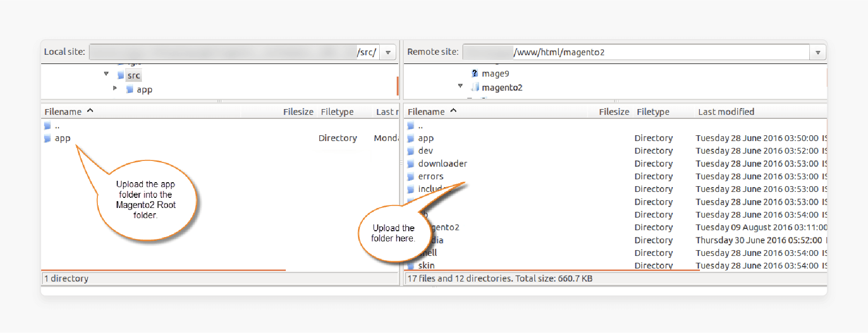868x333 pixels.
Task: Sort remote list by Filename column
Action: click(x=426, y=112)
